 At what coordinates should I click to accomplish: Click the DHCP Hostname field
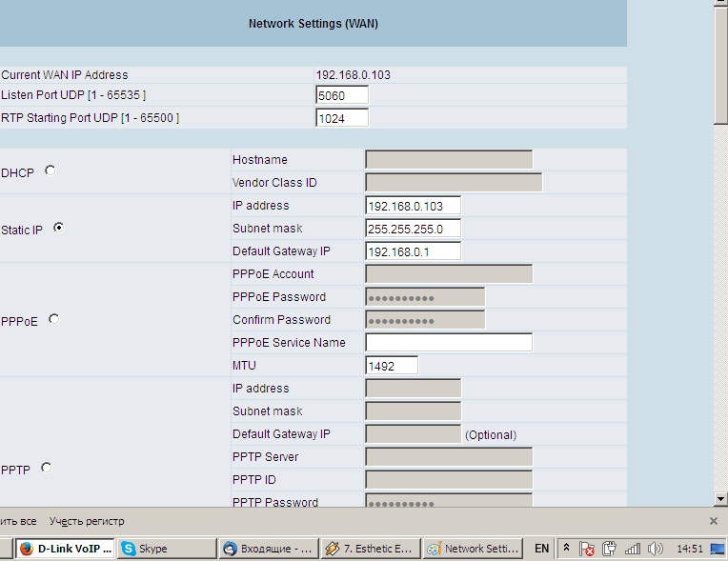coord(449,160)
